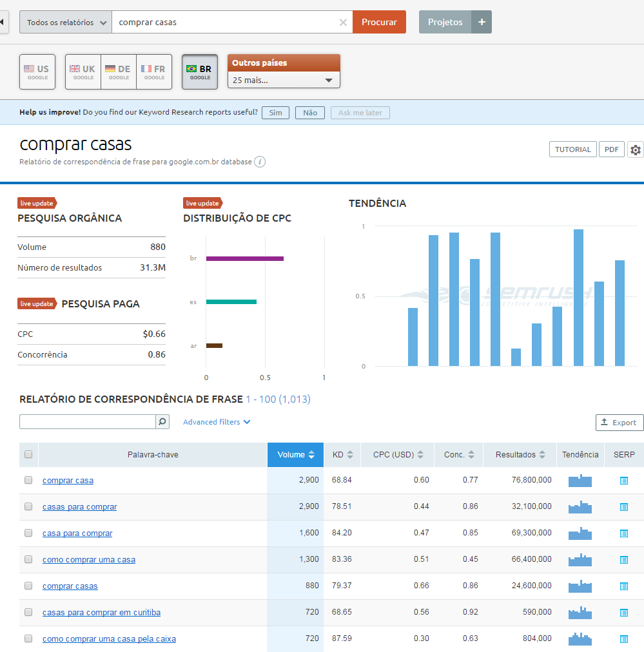
Task: Sort table by Conc. column
Action: point(458,454)
